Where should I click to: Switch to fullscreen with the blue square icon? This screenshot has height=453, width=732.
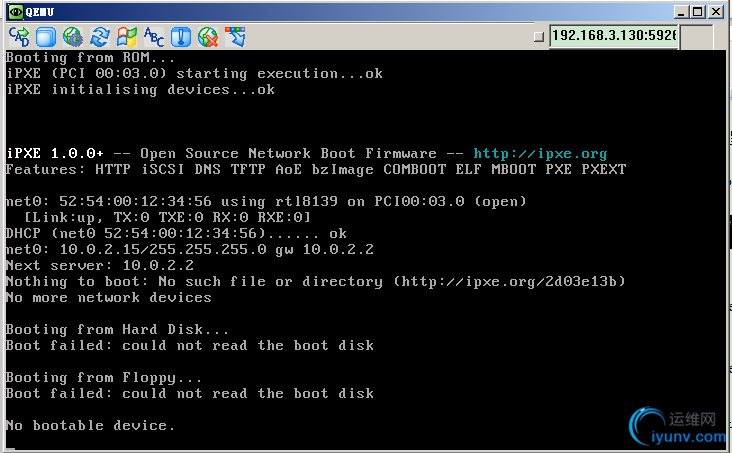(46, 37)
